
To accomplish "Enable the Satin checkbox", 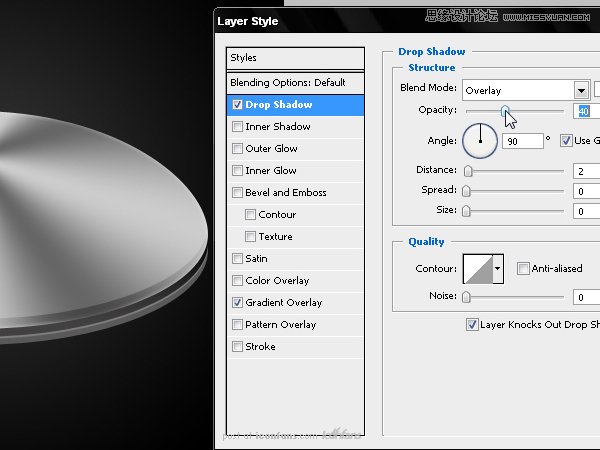I will (237, 259).
